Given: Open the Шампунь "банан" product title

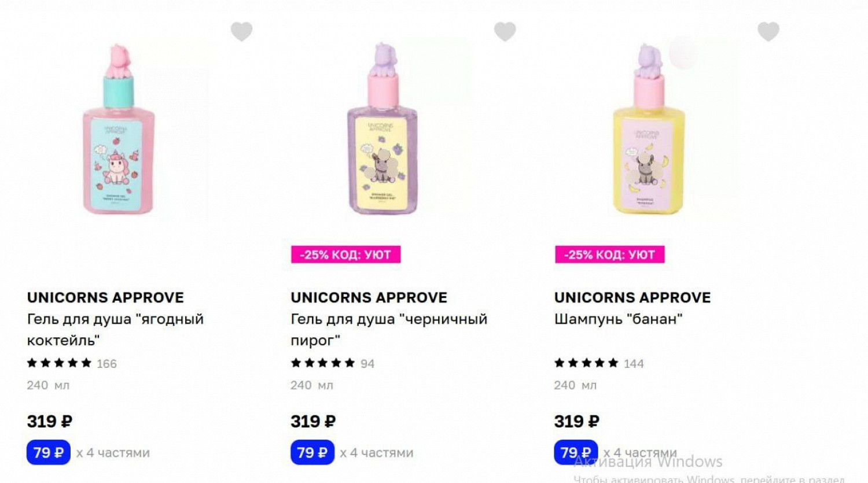Looking at the screenshot, I should click(619, 319).
